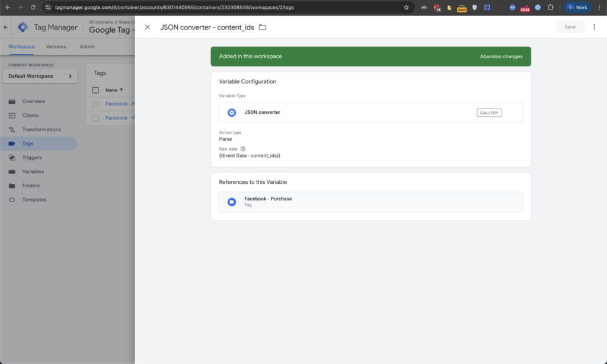Click the folder icon beside variable name
This screenshot has height=364, width=607.
point(263,27)
